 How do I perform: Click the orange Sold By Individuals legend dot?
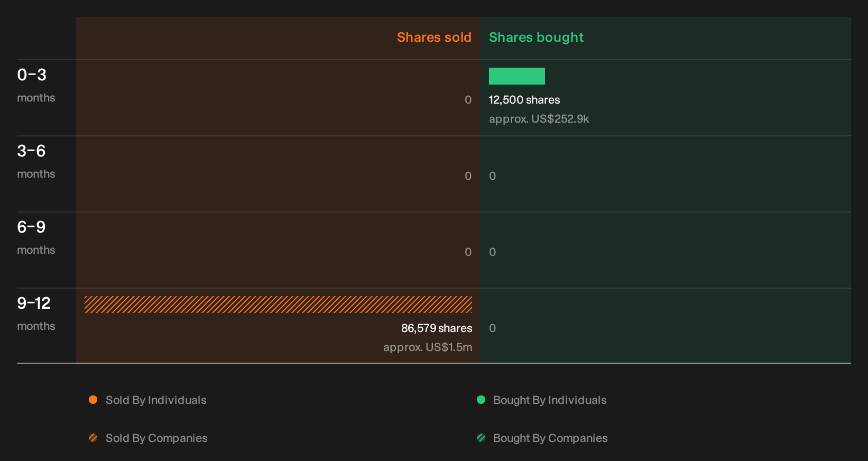[x=93, y=400]
